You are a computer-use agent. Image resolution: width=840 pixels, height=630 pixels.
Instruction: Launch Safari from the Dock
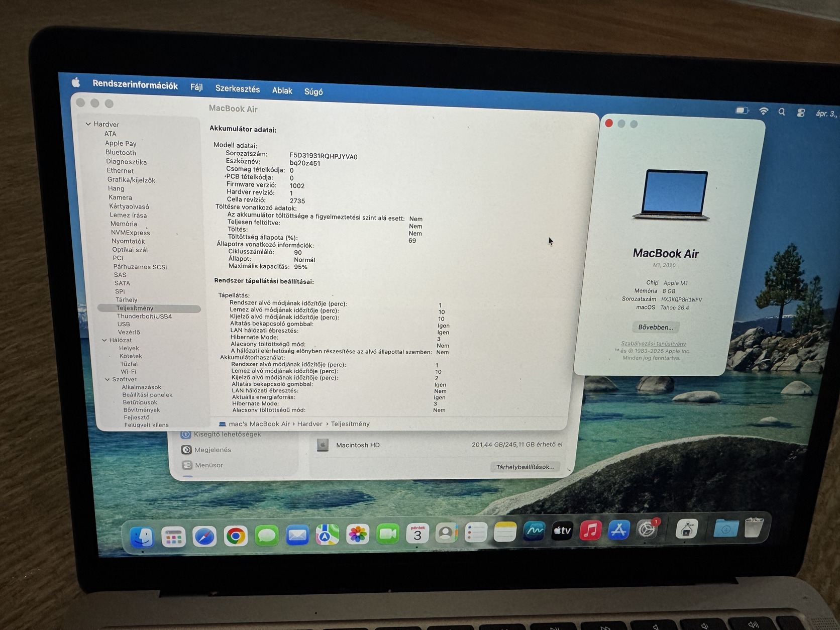tap(204, 537)
